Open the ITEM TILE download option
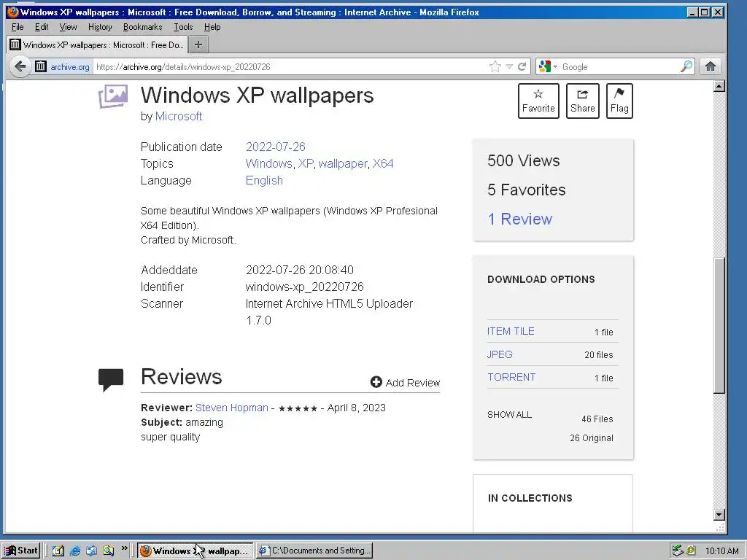Viewport: 747px width, 560px height. pyautogui.click(x=511, y=332)
